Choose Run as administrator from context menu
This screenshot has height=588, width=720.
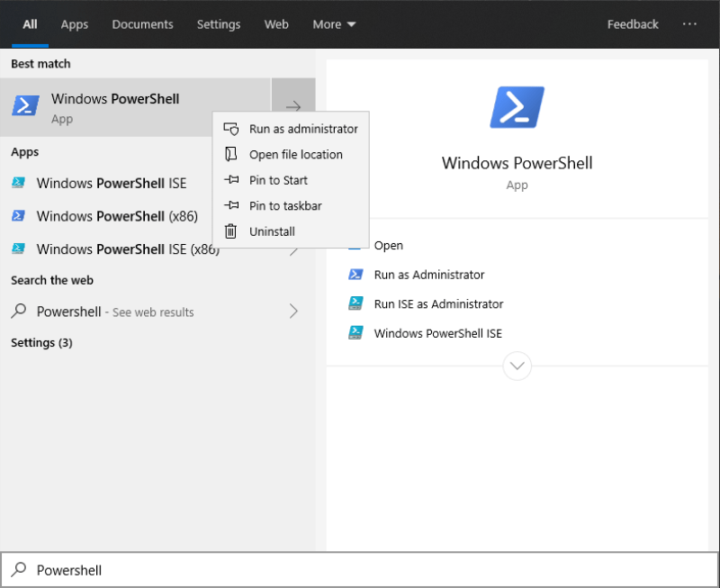point(291,129)
